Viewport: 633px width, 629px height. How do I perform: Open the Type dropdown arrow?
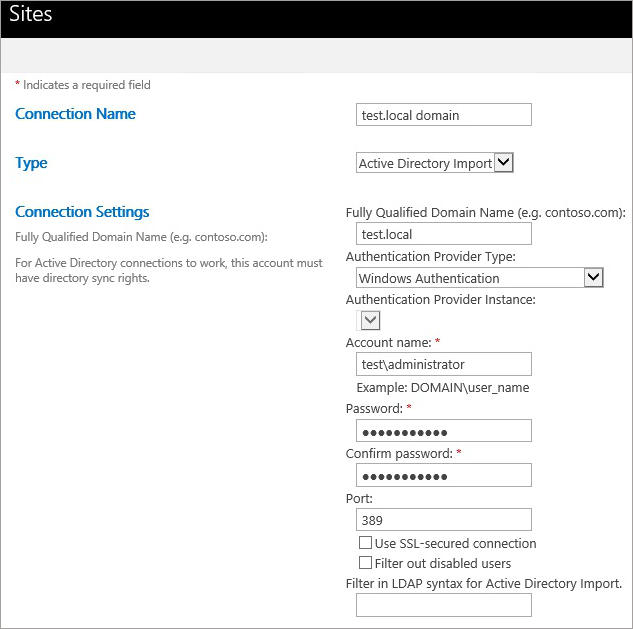(x=504, y=162)
